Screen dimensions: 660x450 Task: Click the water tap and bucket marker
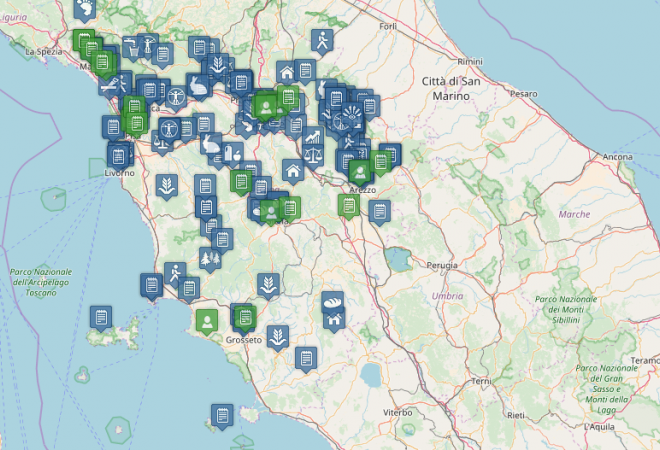[x=133, y=49]
